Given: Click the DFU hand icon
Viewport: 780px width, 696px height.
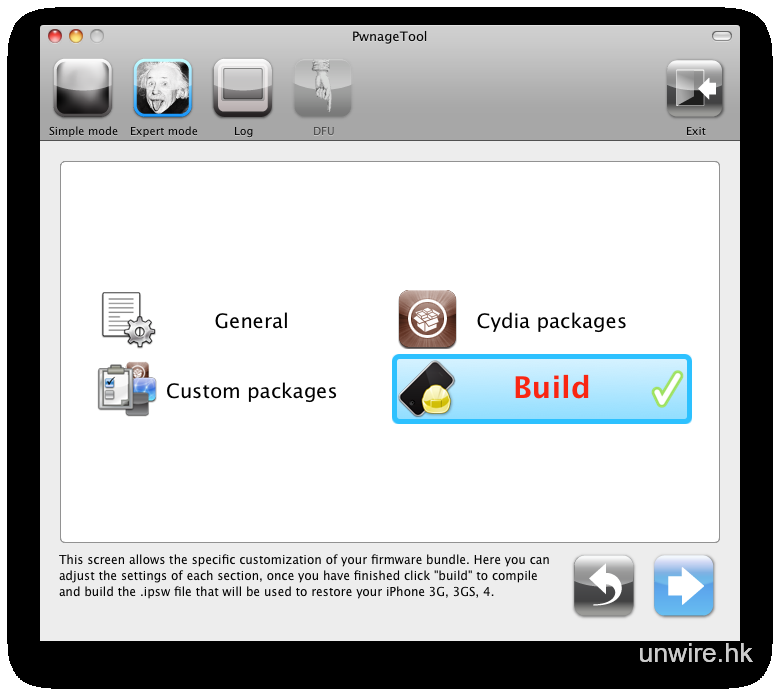Looking at the screenshot, I should point(323,88).
